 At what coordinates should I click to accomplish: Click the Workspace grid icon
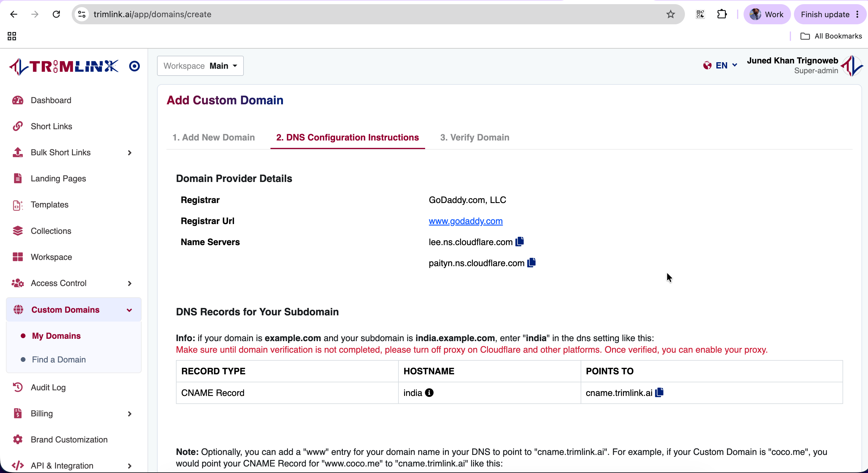(x=17, y=257)
